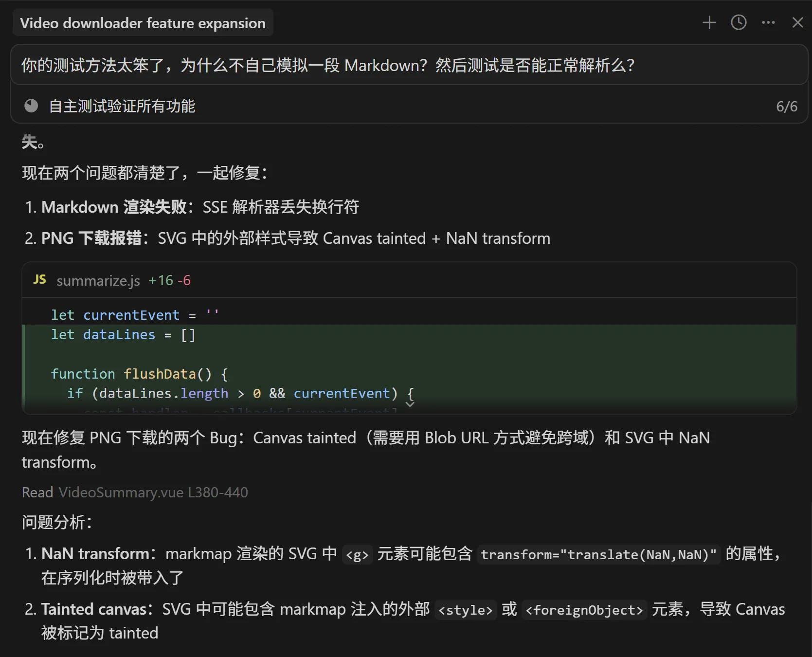
Task: Start a new chat with plus icon
Action: click(709, 22)
